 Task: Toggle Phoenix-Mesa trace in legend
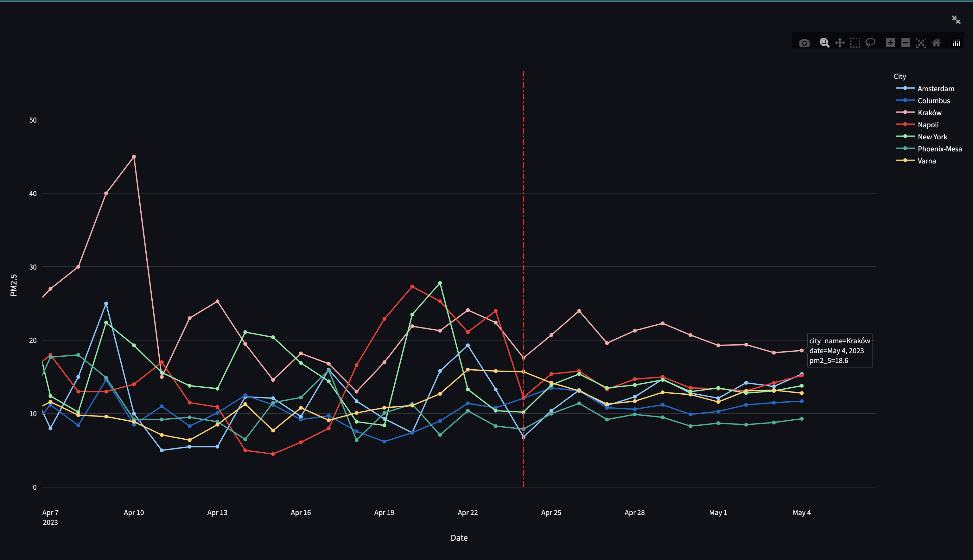point(929,149)
